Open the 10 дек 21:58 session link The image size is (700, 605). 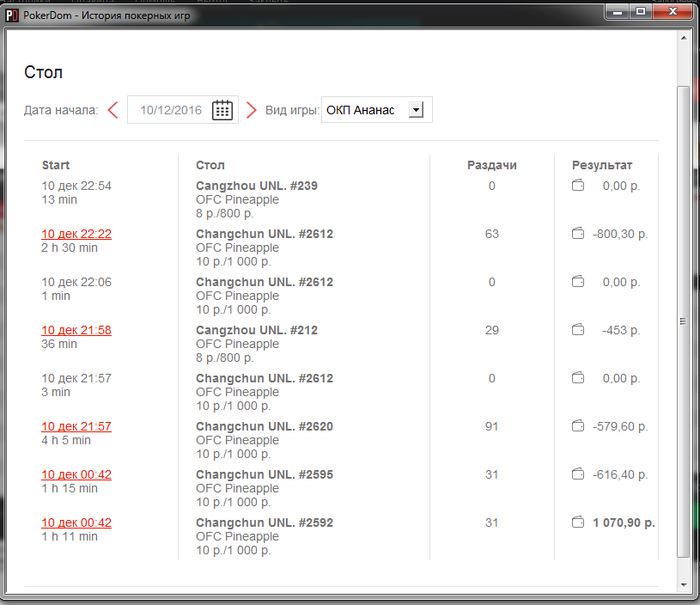[x=76, y=330]
